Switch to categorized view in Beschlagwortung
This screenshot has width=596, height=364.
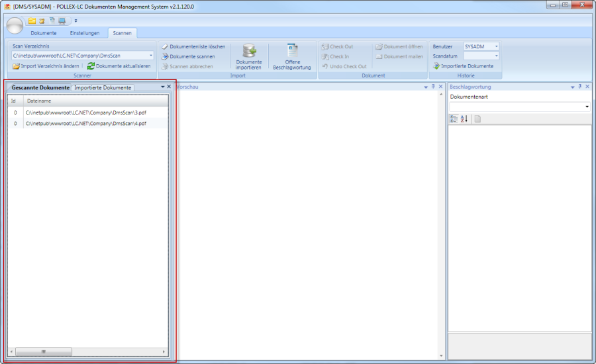(454, 119)
